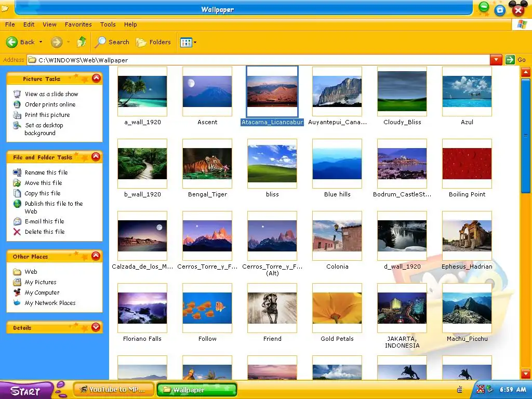Select the Follow fish thumbnail
The width and height of the screenshot is (532, 399).
click(x=207, y=308)
